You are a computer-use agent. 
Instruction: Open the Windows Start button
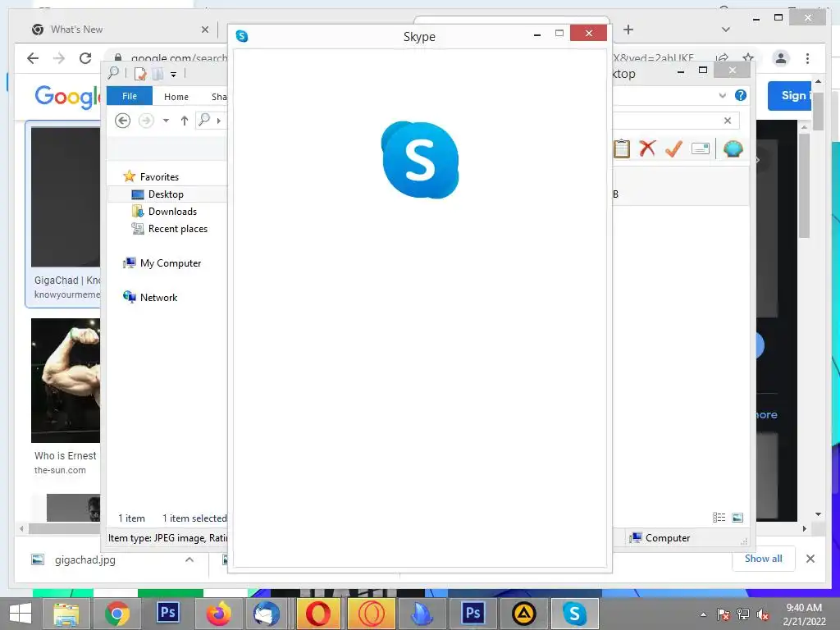click(21, 614)
